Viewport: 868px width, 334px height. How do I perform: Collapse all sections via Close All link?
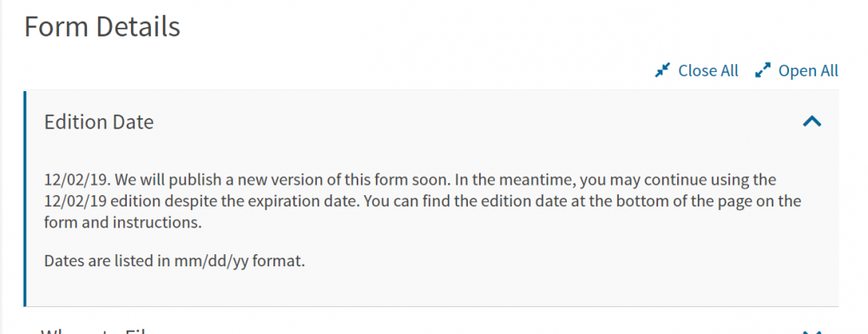coord(708,71)
